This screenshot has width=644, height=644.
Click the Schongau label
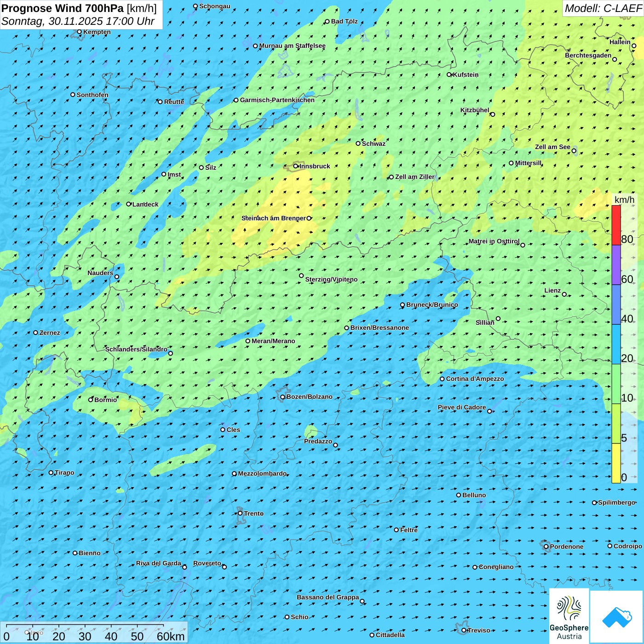coord(214,6)
